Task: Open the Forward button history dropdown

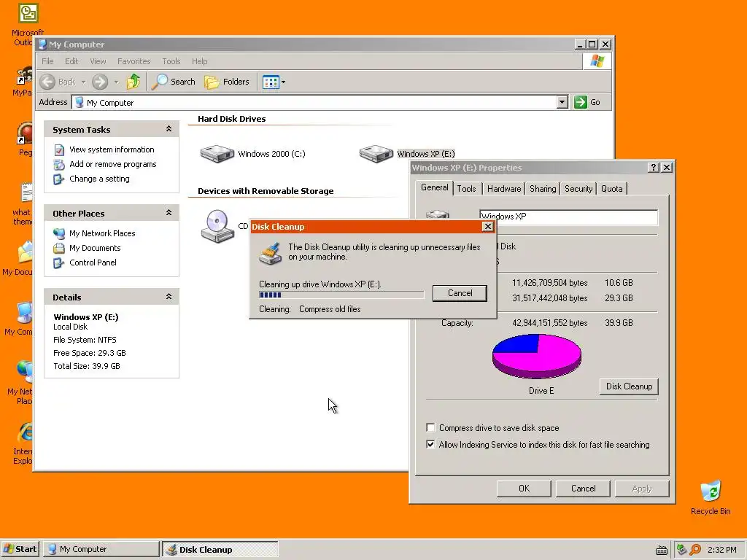Action: (x=116, y=82)
